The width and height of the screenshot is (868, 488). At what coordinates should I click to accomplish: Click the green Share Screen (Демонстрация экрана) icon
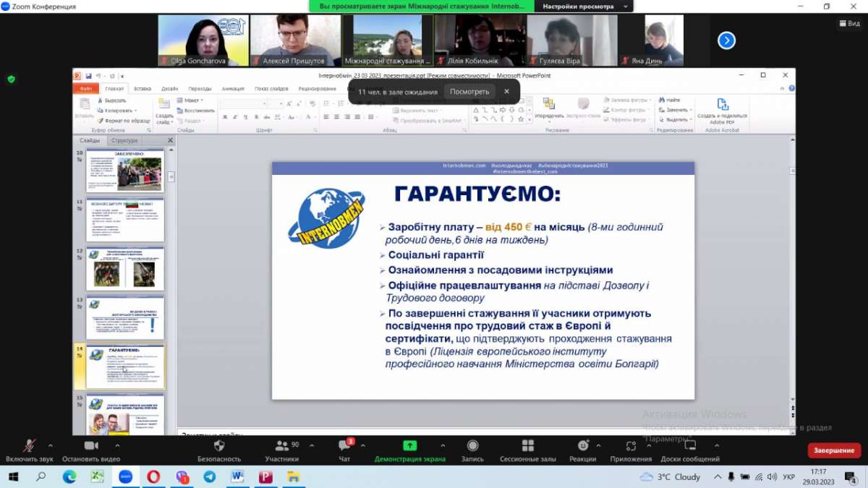point(409,446)
